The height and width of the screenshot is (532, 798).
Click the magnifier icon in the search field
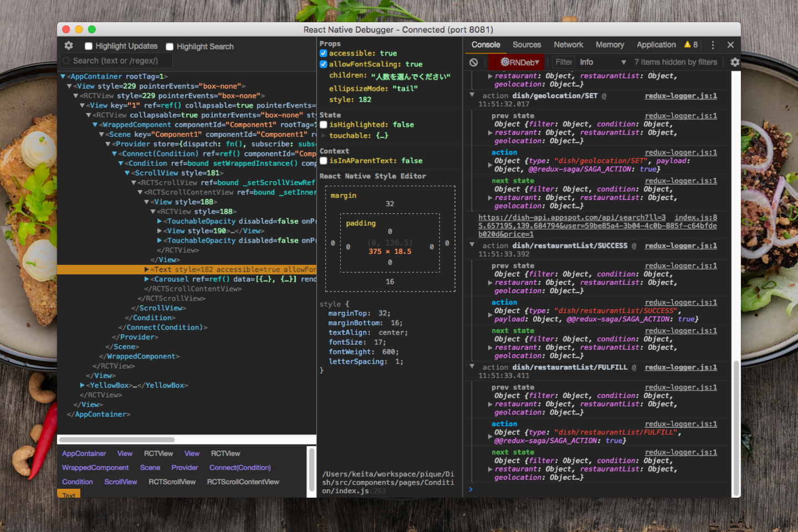point(68,60)
